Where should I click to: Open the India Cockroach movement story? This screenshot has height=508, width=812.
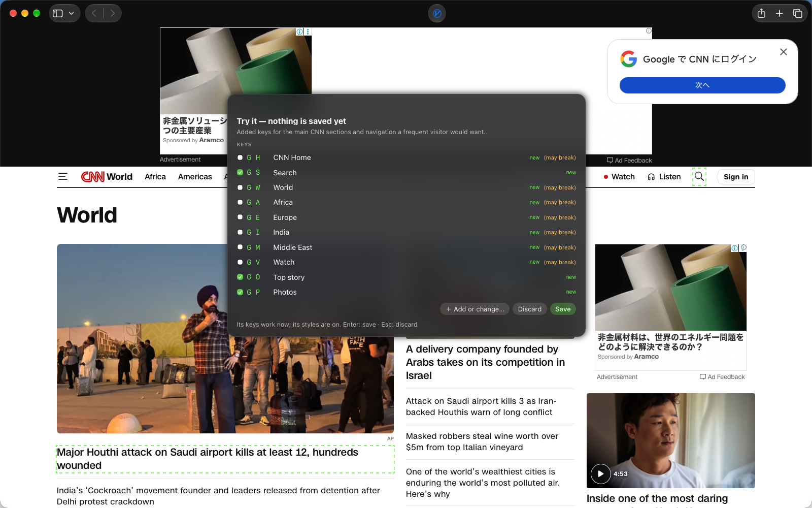pyautogui.click(x=218, y=496)
